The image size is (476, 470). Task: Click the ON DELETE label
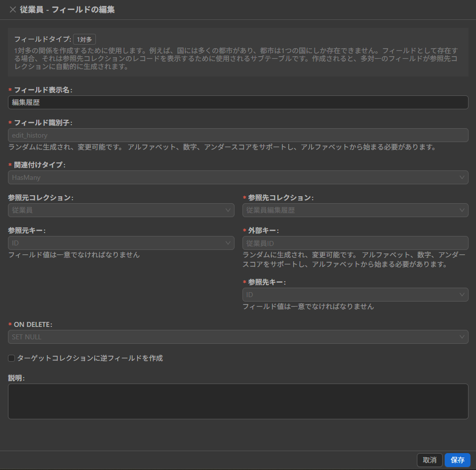33,324
